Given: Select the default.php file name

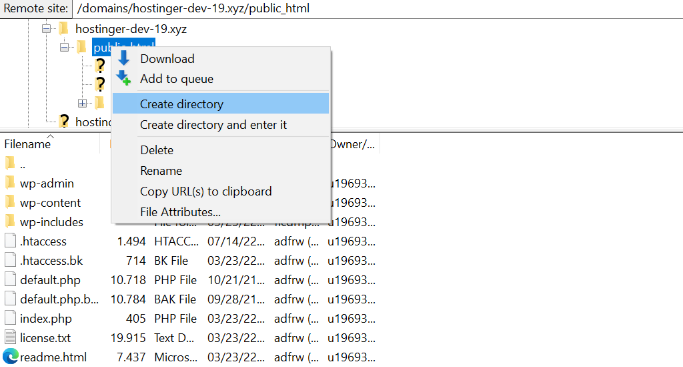Looking at the screenshot, I should coord(50,279).
